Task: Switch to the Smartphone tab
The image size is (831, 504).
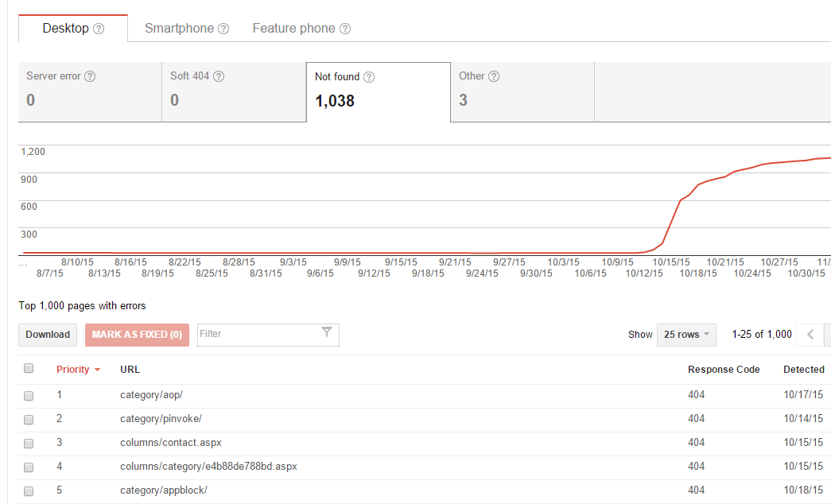Action: (x=179, y=29)
